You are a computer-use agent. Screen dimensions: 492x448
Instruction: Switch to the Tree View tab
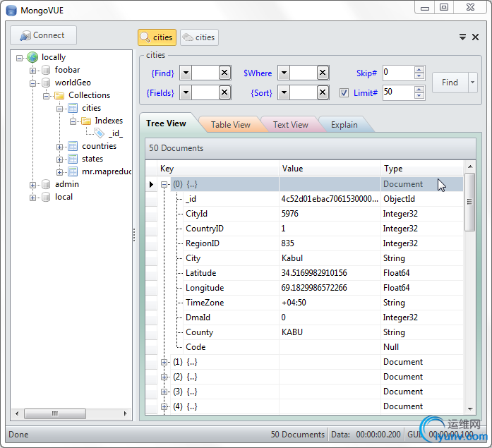tap(166, 123)
